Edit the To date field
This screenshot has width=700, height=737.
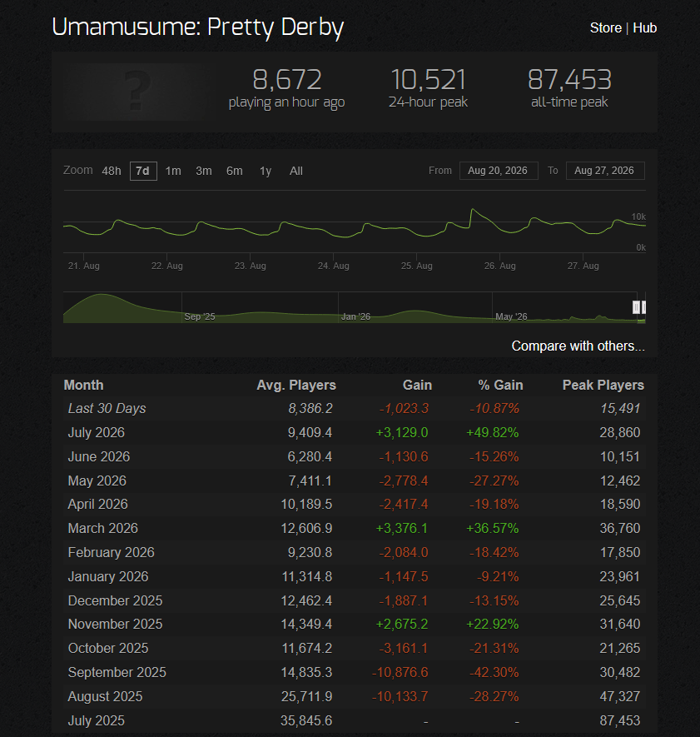coord(605,171)
